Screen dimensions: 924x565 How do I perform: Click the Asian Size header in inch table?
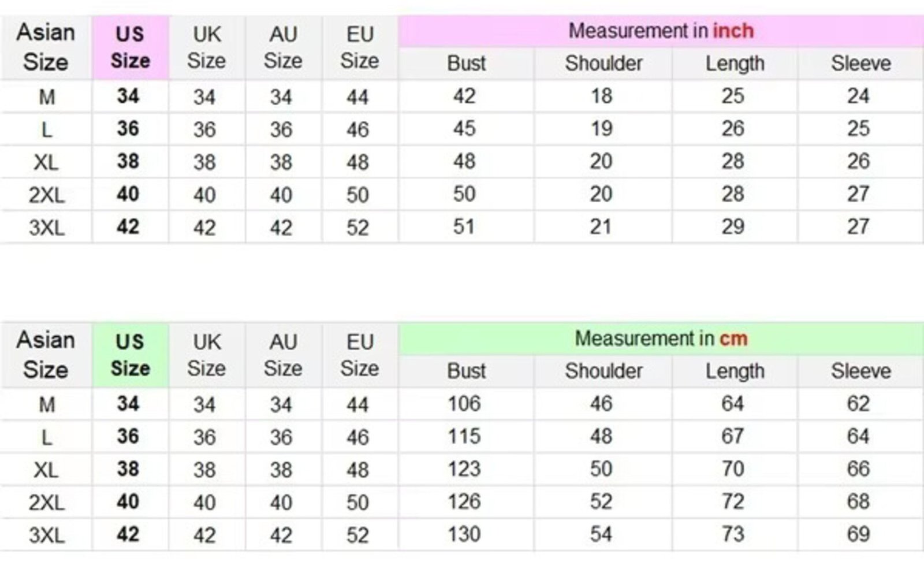(46, 47)
